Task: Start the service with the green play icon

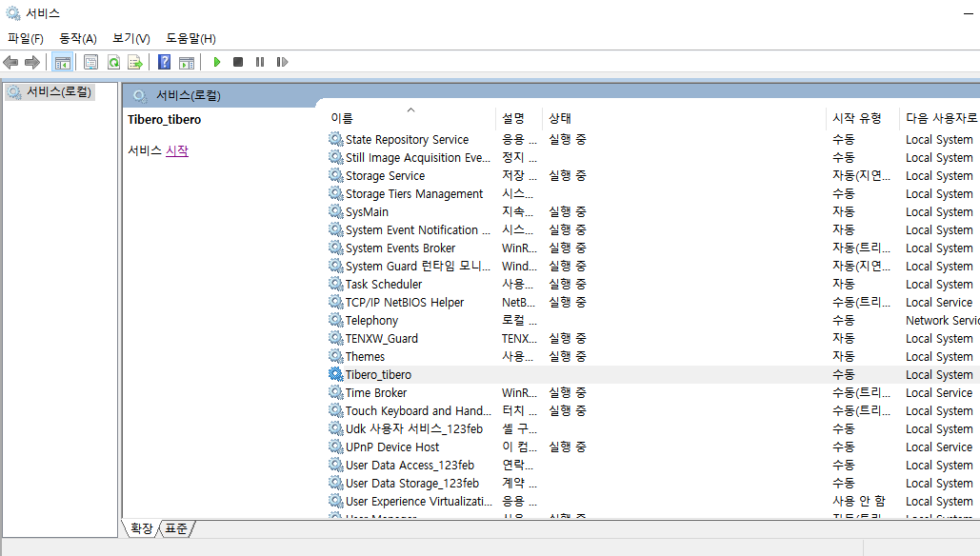Action: (x=216, y=62)
